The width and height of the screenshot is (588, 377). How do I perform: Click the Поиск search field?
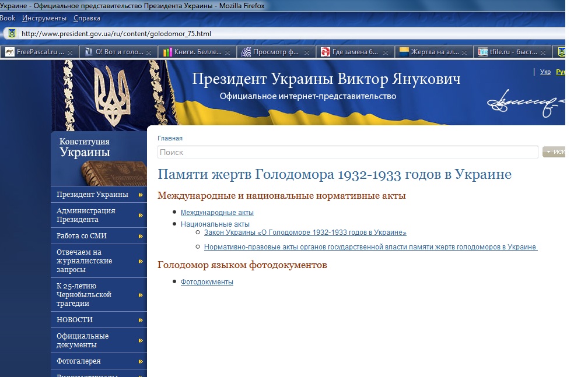pyautogui.click(x=347, y=152)
